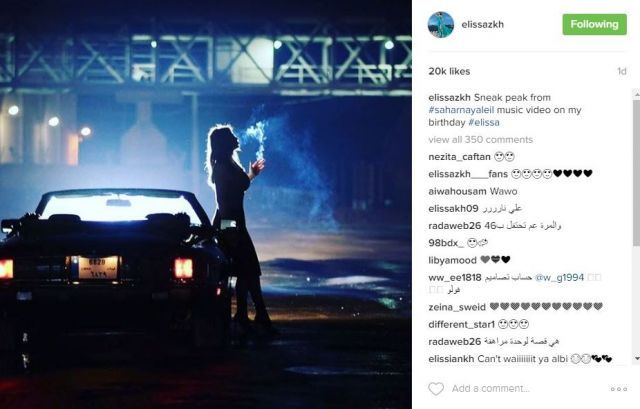The width and height of the screenshot is (640, 409).
Task: Click the 1d post timestamp
Action: coord(622,71)
